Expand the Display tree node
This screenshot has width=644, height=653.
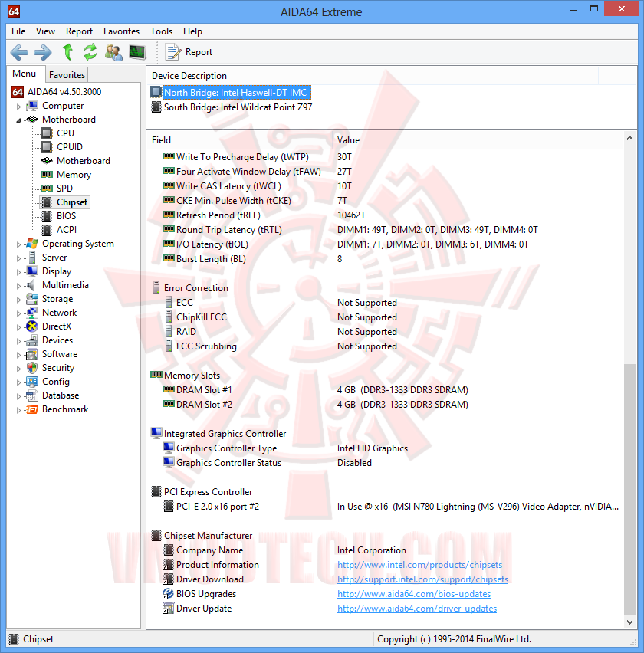pos(18,272)
